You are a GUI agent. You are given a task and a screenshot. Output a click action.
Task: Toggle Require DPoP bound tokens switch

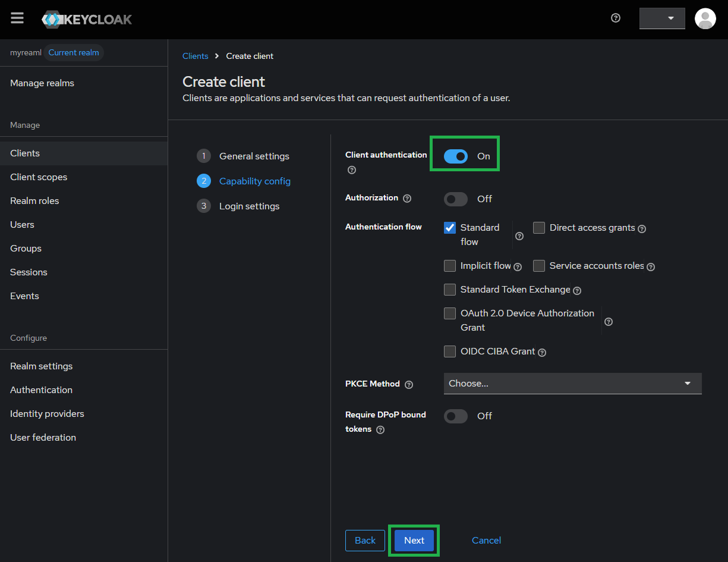(x=456, y=416)
